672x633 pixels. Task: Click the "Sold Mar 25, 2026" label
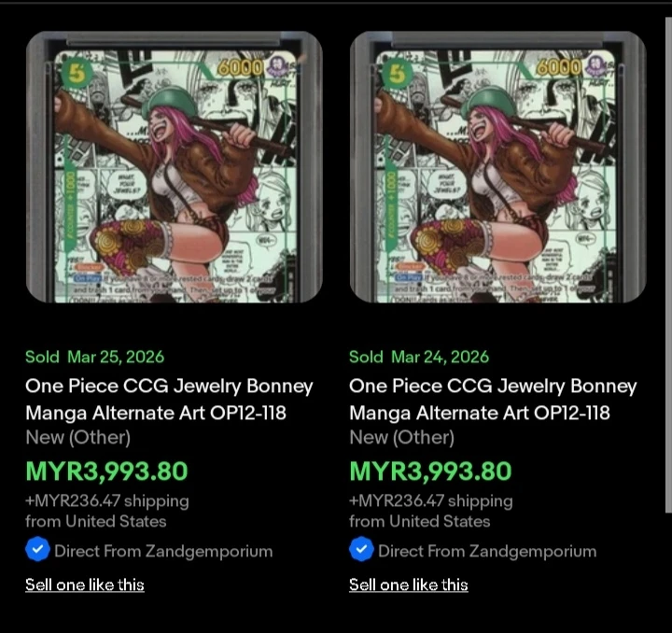[94, 357]
